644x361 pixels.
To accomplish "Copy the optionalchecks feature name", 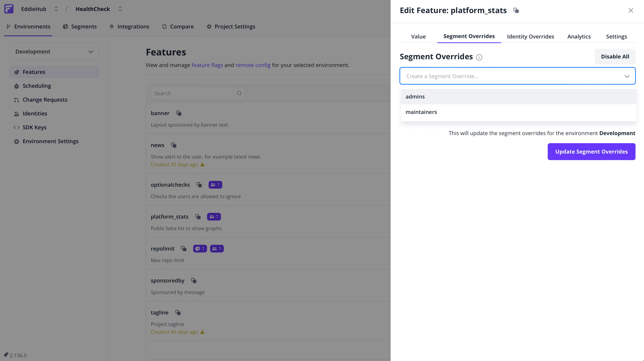I will click(199, 185).
